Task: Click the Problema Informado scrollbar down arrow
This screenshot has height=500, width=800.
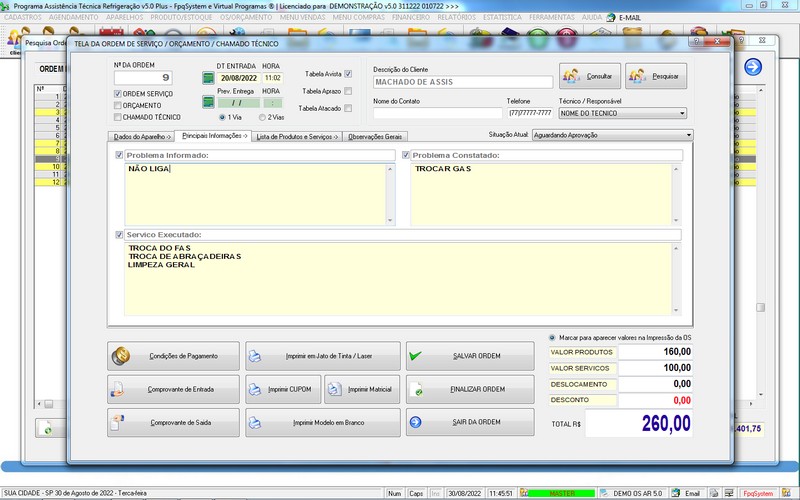Action: (x=390, y=220)
